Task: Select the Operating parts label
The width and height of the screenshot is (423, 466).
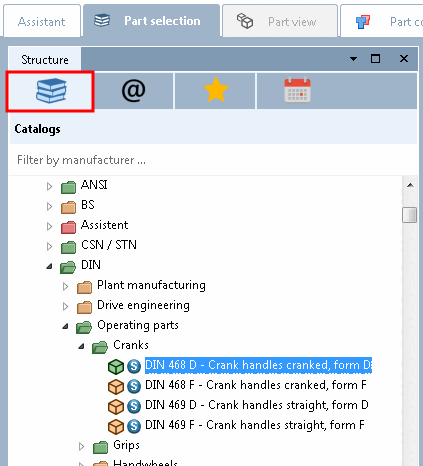Action: point(138,325)
